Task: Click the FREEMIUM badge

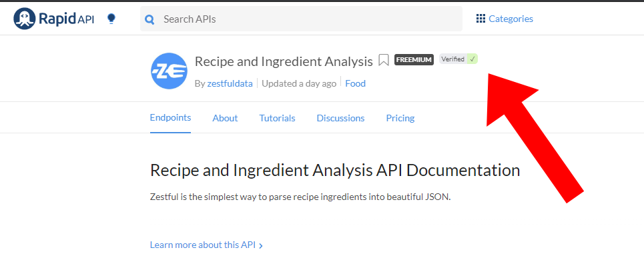Action: coord(414,59)
